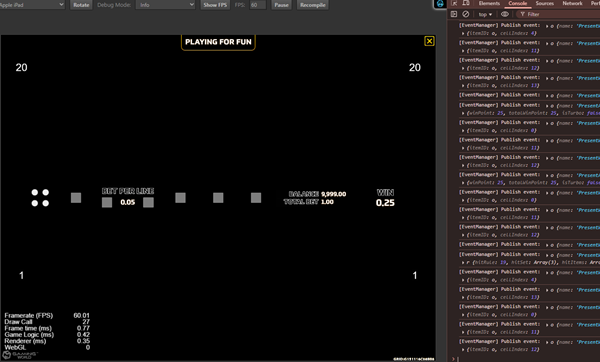Image resolution: width=600 pixels, height=362 pixels.
Task: Clear the console with the ban icon
Action: pyautogui.click(x=466, y=14)
